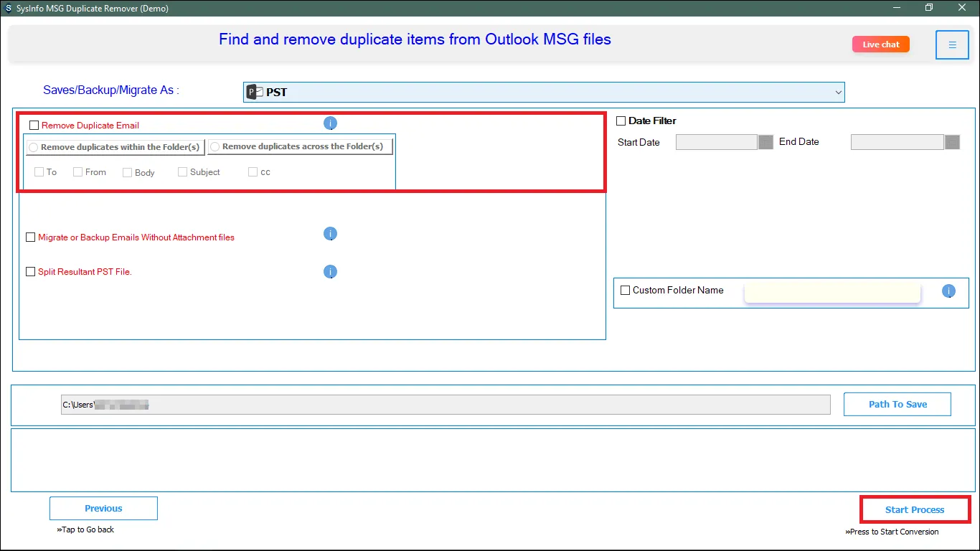Click the Path To Save button

[897, 404]
